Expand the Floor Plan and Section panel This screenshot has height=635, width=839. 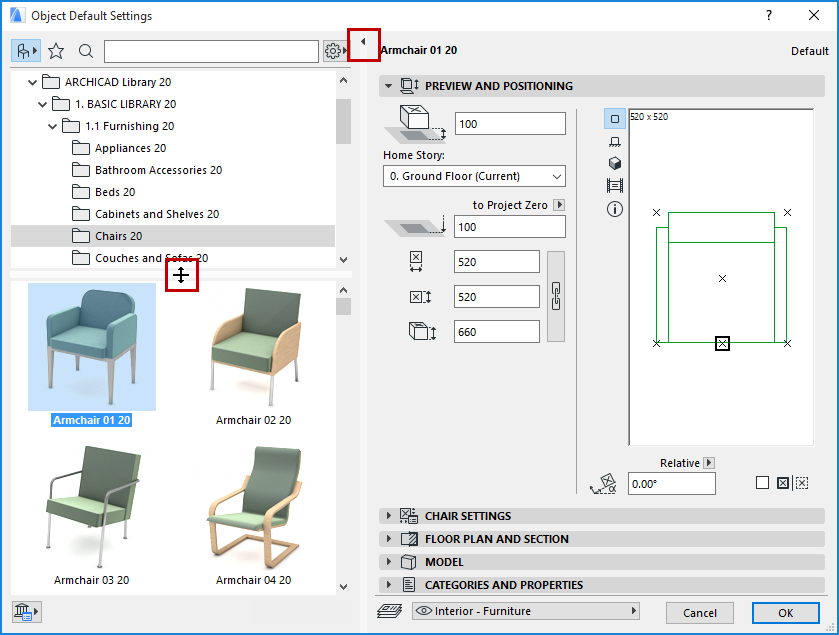pos(388,539)
